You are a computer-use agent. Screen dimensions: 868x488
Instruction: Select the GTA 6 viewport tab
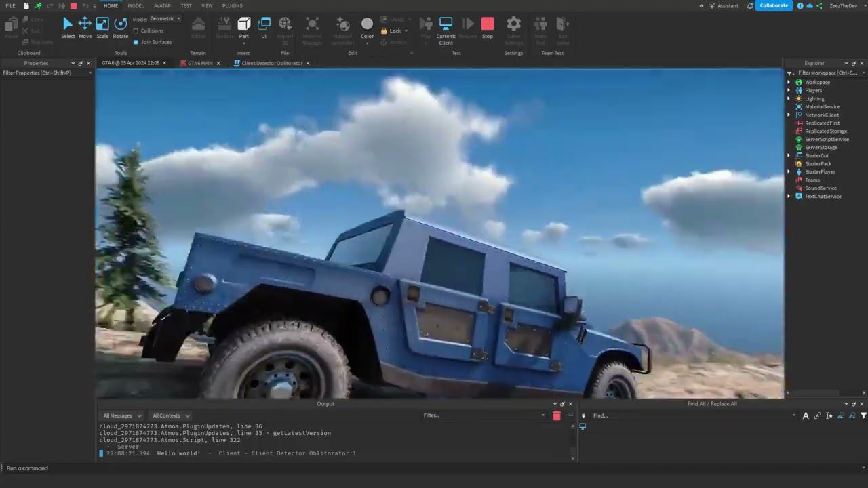[131, 63]
